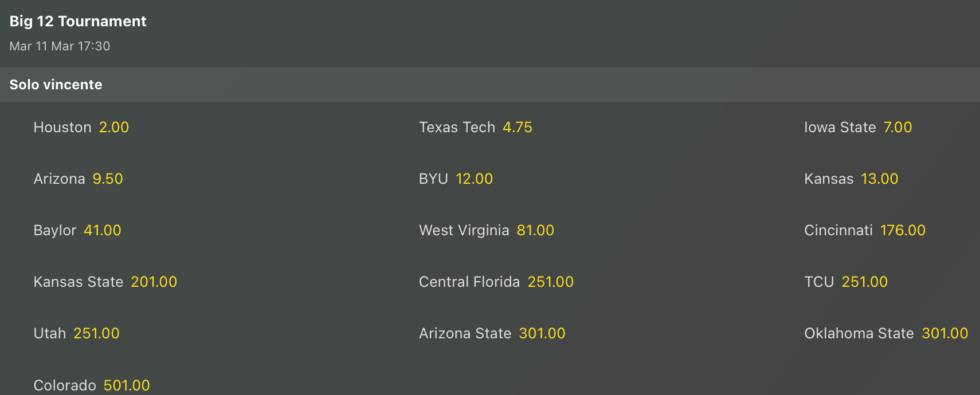This screenshot has width=980, height=395.
Task: Click Kansas selection at 13.00
Action: (879, 179)
